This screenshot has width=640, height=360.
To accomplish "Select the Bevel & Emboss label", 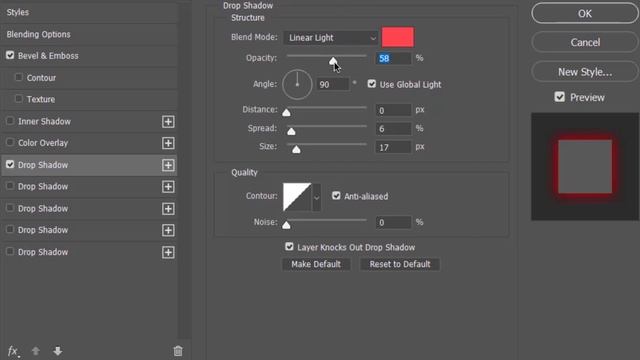I will coord(48,56).
